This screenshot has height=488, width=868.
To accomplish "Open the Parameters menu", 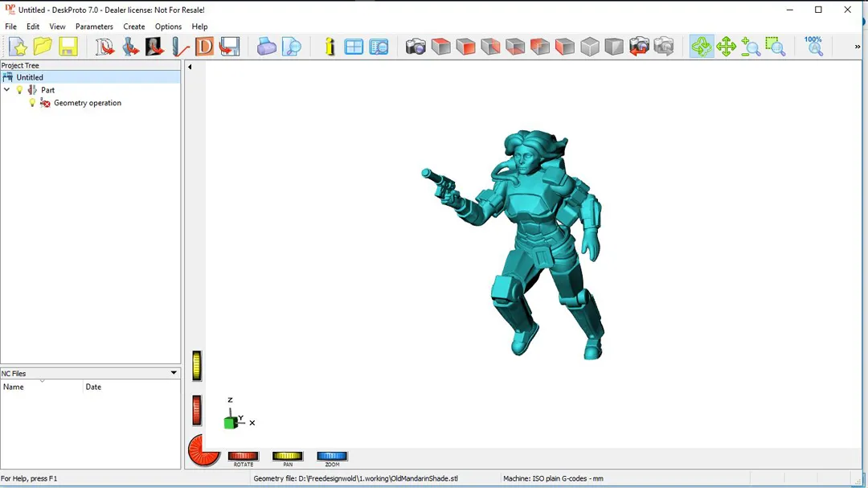I will click(x=94, y=27).
